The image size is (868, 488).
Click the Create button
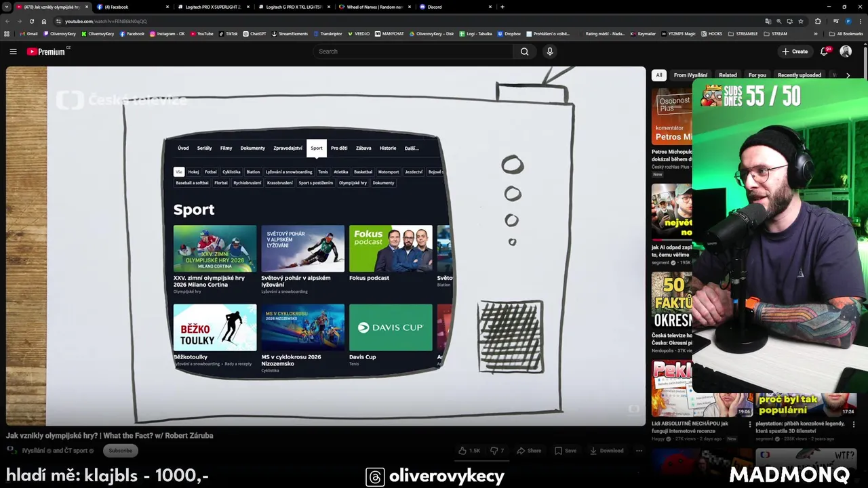coord(795,52)
